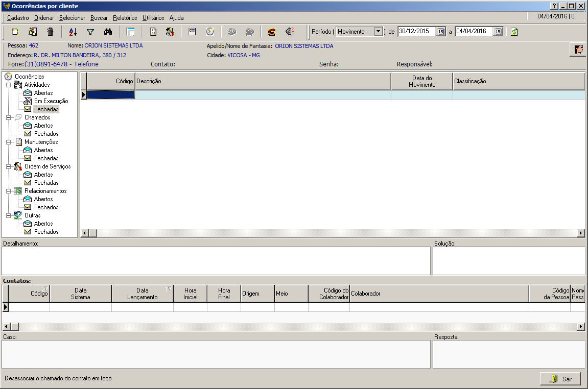Open the Período Movimento dropdown
588x389 pixels.
click(x=378, y=32)
